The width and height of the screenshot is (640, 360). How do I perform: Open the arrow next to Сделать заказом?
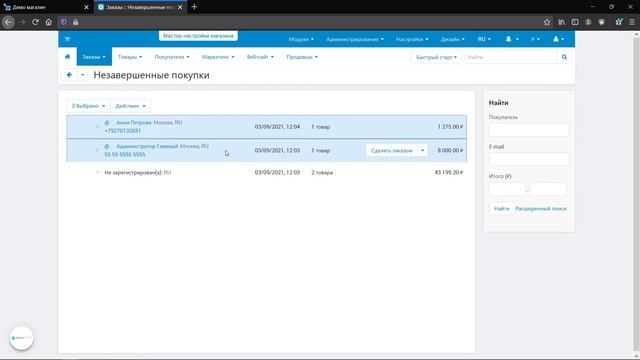422,150
